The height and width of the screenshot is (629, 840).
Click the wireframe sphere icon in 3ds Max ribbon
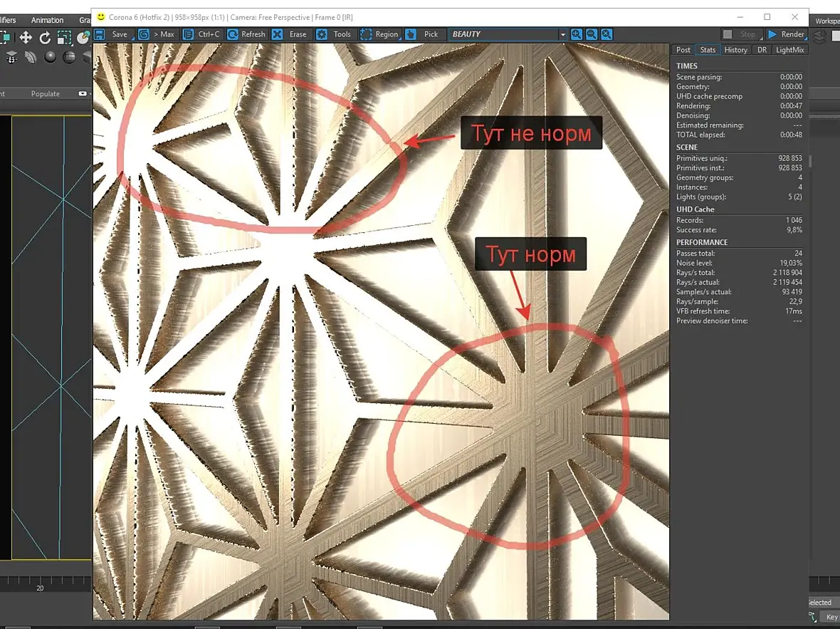click(69, 57)
